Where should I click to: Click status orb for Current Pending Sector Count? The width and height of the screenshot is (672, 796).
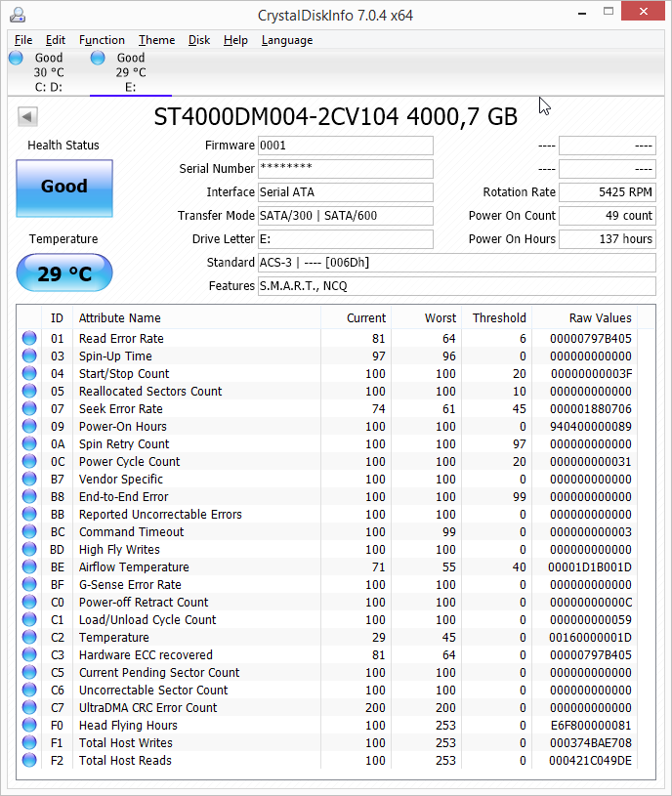[29, 672]
